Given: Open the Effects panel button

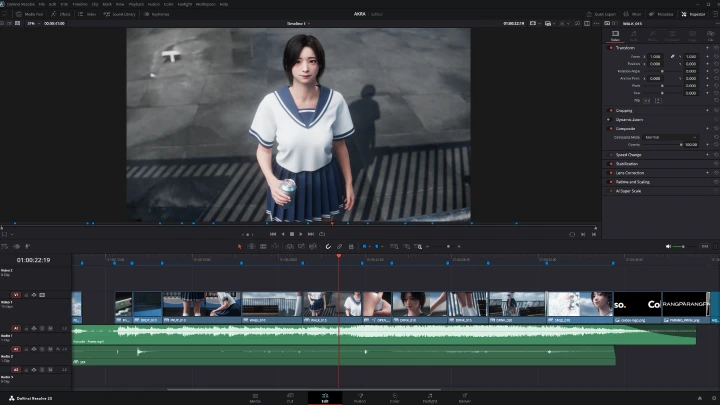Looking at the screenshot, I should click(x=61, y=14).
